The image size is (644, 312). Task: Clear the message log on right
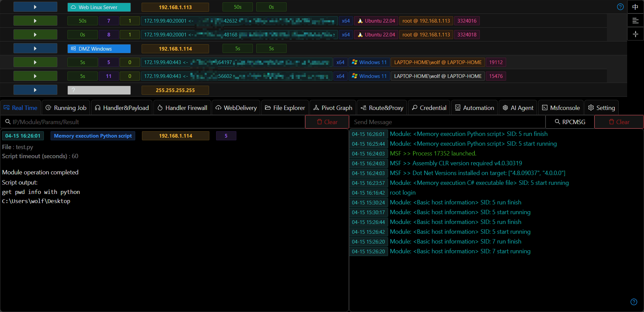(x=619, y=122)
